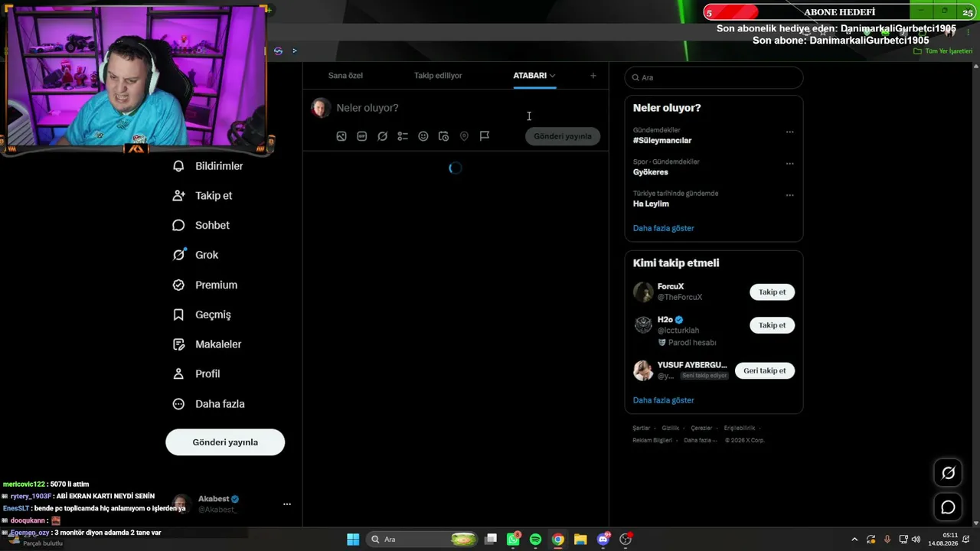Follow H2o with Takip et button
The width and height of the screenshot is (980, 551).
tap(772, 325)
